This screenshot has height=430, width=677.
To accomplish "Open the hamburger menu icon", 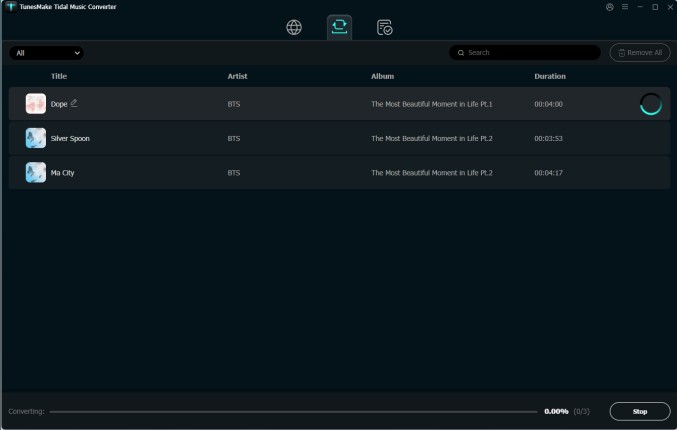I will tap(625, 7).
